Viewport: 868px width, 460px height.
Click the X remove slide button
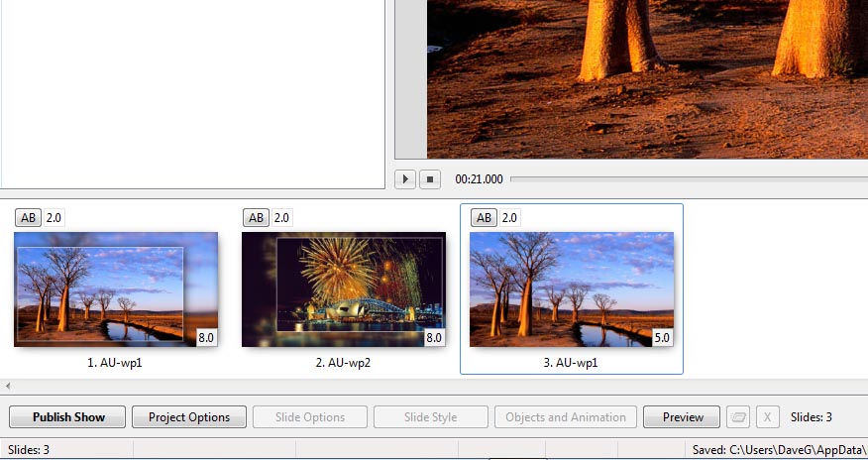(x=767, y=416)
